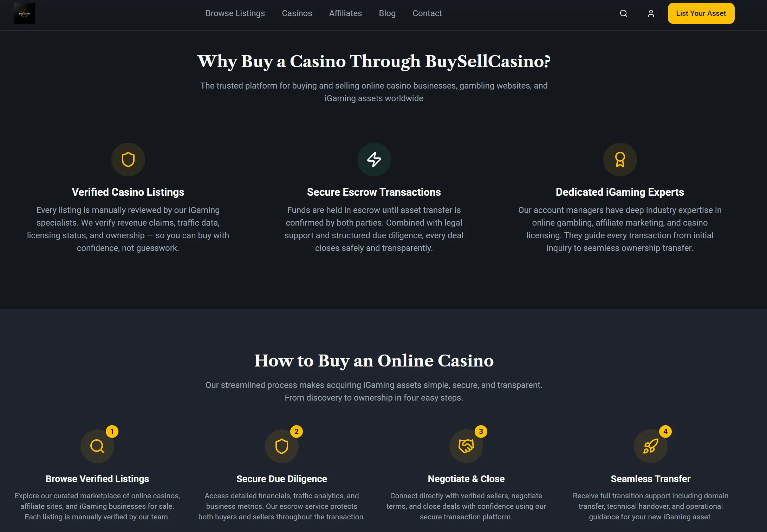
Task: Click the lightning bolt icon above Secure Escrow
Action: pyautogui.click(x=374, y=160)
